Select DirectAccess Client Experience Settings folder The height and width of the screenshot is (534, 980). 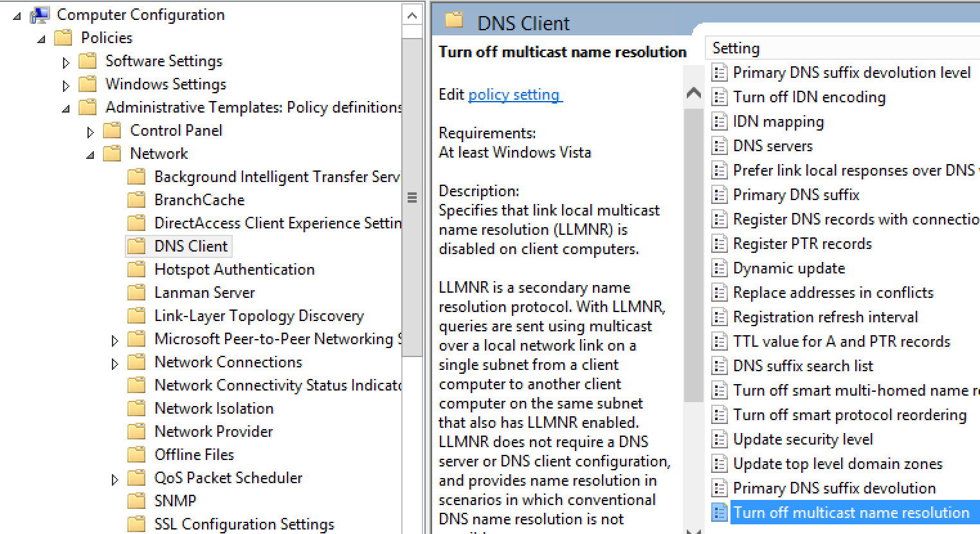coord(278,223)
